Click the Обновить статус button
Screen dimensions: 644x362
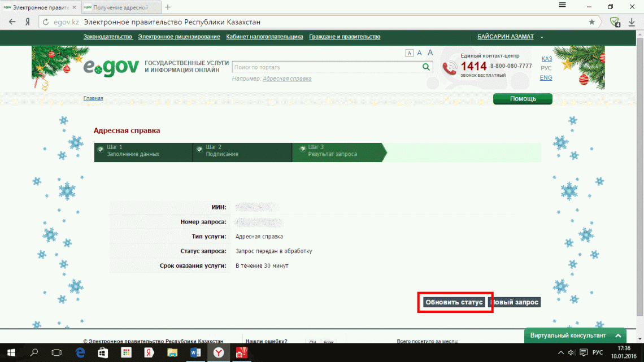pos(455,302)
